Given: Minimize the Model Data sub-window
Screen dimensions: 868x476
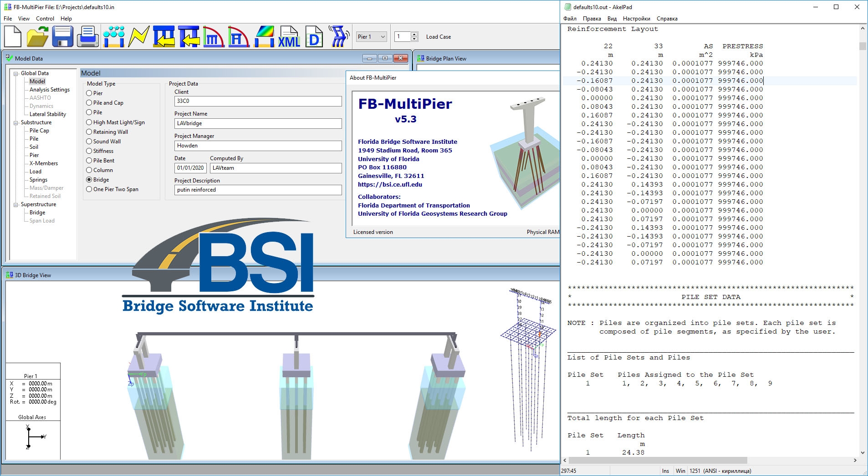Looking at the screenshot, I should [x=370, y=58].
